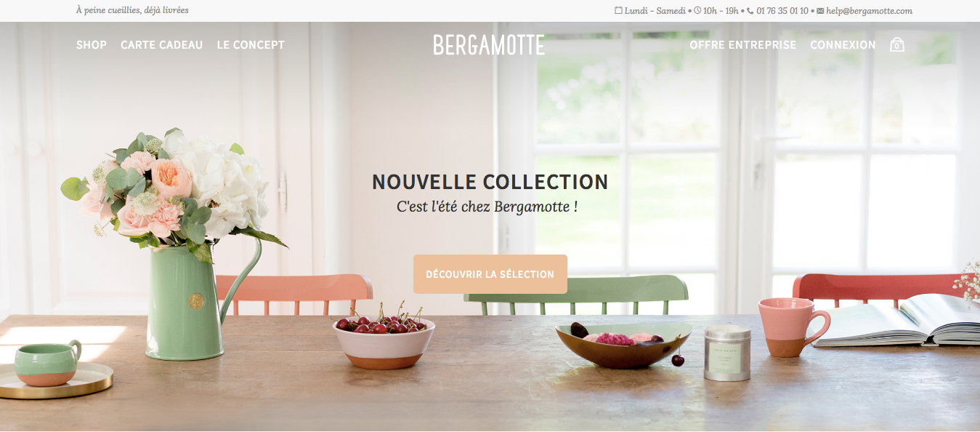This screenshot has height=432, width=980.
Task: Click the Lundi - Samedi opening days text
Action: coord(655,11)
